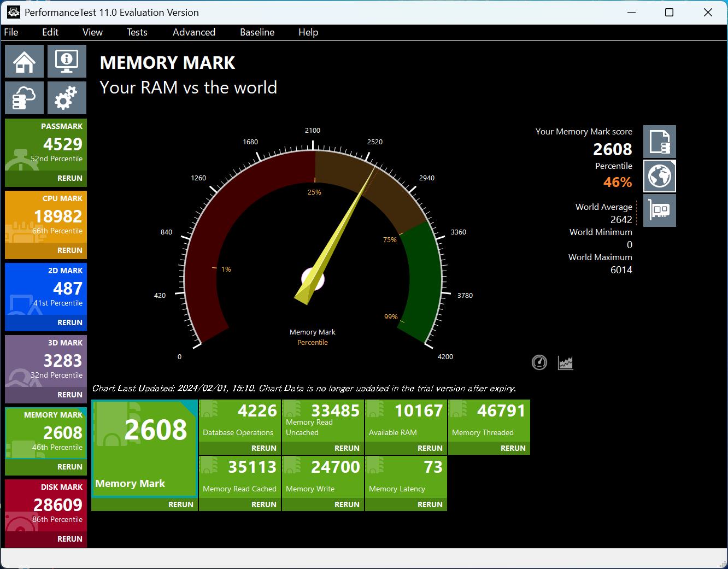Switch to the dial gauge view
Viewport: 728px width, 569px height.
point(539,362)
